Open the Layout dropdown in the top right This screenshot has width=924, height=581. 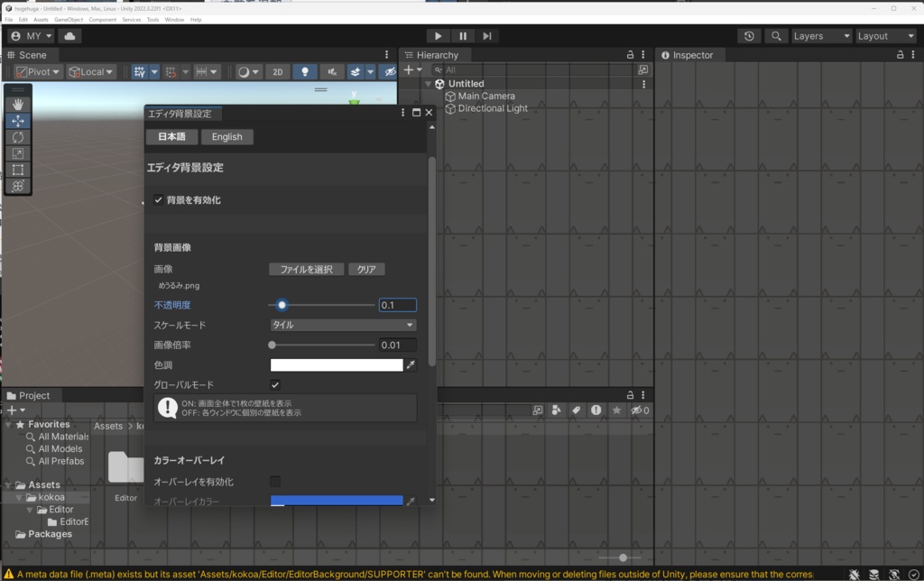click(885, 36)
